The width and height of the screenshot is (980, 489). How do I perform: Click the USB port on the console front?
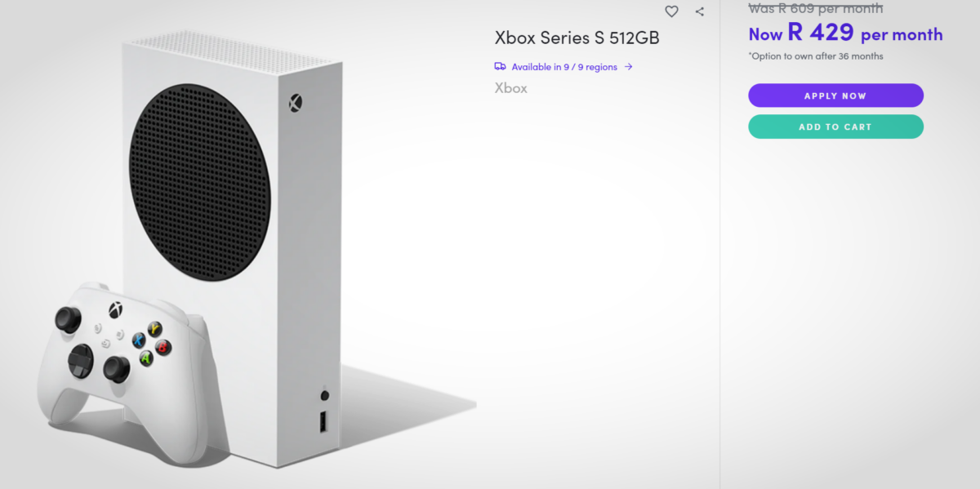pyautogui.click(x=324, y=423)
